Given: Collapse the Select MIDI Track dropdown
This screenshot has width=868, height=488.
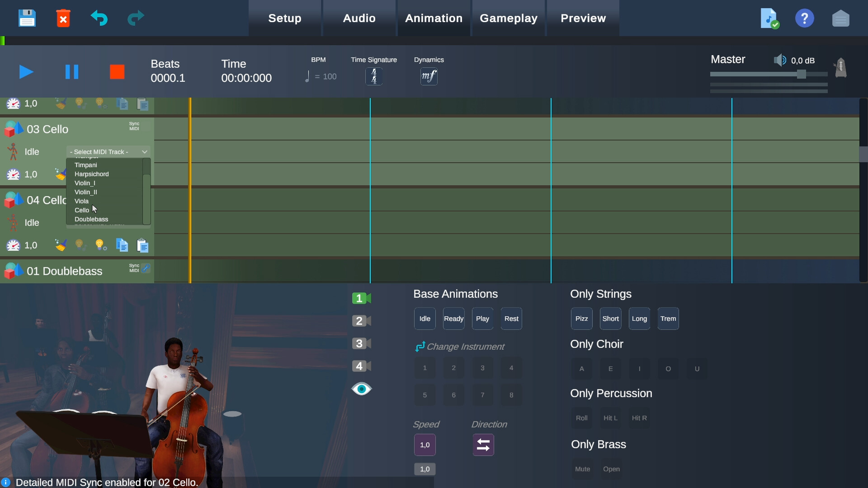Looking at the screenshot, I should [144, 151].
